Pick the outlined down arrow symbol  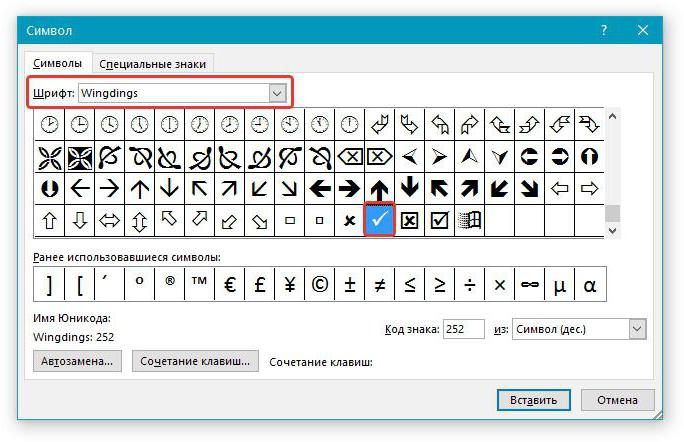79,220
